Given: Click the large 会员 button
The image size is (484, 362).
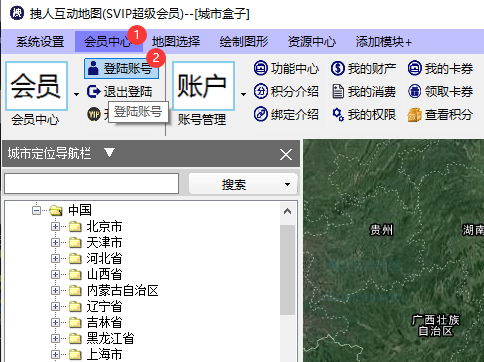Looking at the screenshot, I should [x=36, y=86].
